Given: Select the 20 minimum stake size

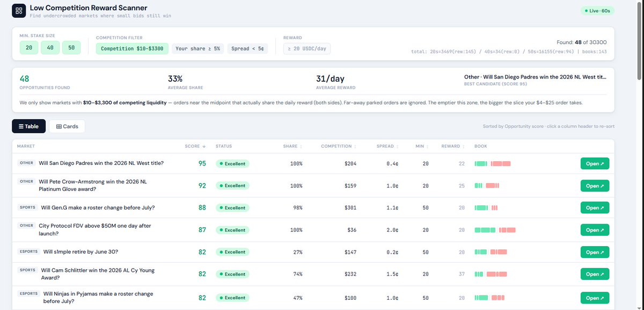Looking at the screenshot, I should [x=28, y=48].
